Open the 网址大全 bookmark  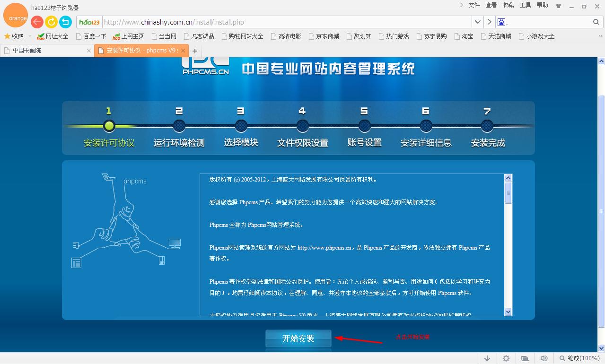(x=53, y=36)
